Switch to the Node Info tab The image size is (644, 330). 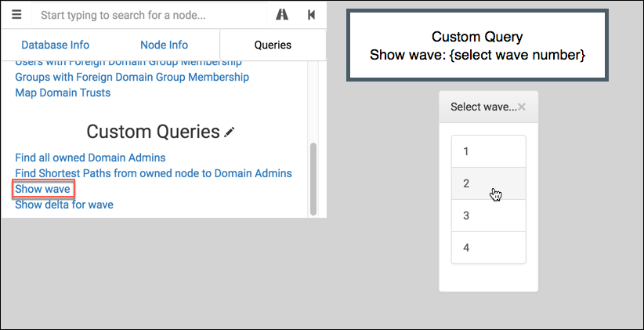[x=165, y=45]
